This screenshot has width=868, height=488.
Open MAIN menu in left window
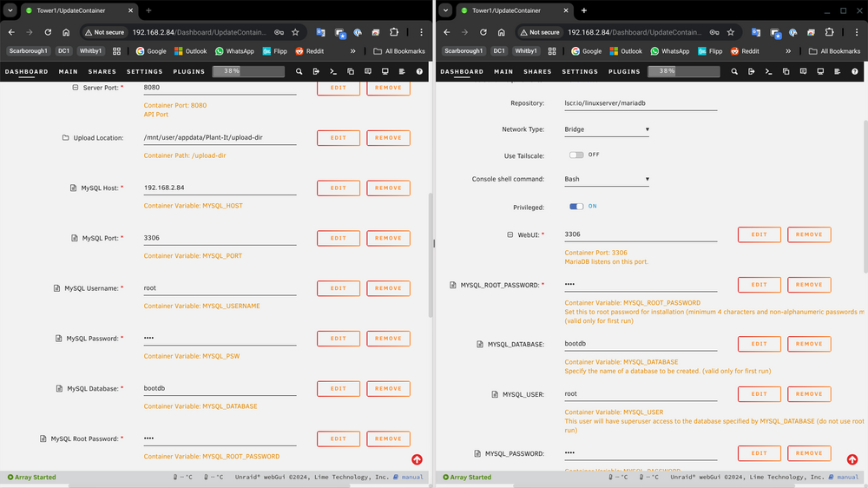pos(68,71)
